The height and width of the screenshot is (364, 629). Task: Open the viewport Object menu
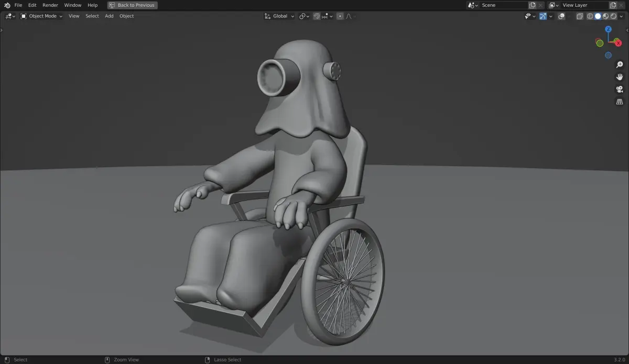tap(126, 16)
